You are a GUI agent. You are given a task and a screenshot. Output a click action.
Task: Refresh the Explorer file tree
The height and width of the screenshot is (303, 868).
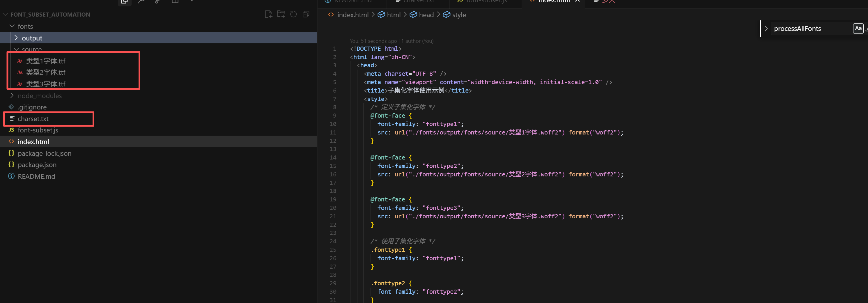pos(293,14)
